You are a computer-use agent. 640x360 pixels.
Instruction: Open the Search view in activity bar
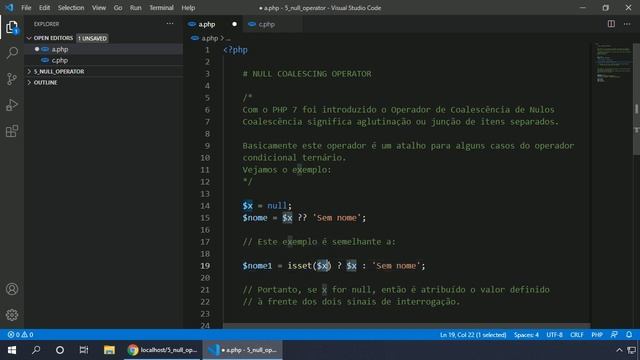point(12,53)
